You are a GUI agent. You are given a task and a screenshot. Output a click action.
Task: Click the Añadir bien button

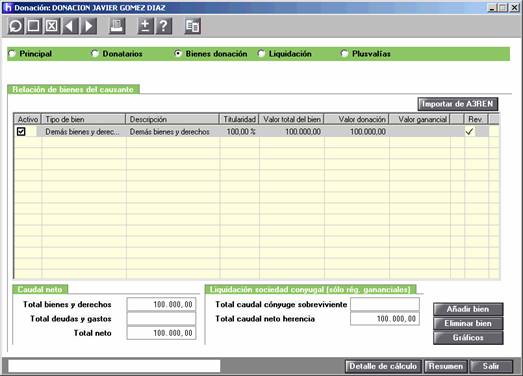tap(468, 309)
